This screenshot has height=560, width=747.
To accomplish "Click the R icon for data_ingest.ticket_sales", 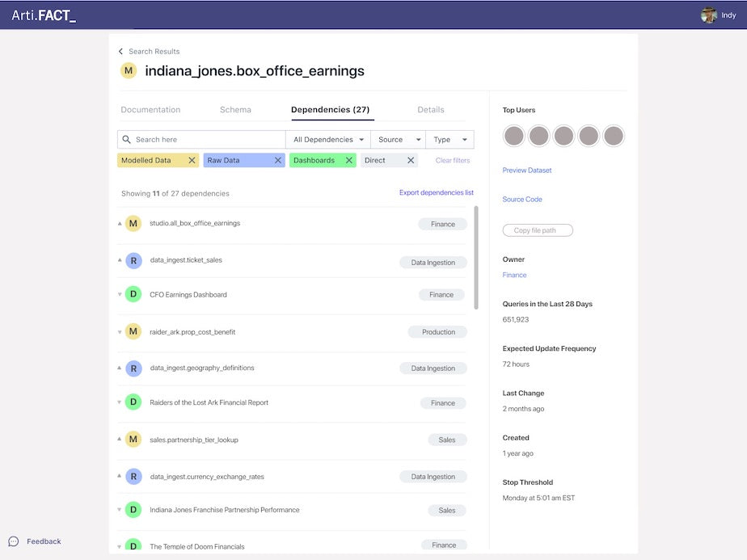I will [133, 260].
